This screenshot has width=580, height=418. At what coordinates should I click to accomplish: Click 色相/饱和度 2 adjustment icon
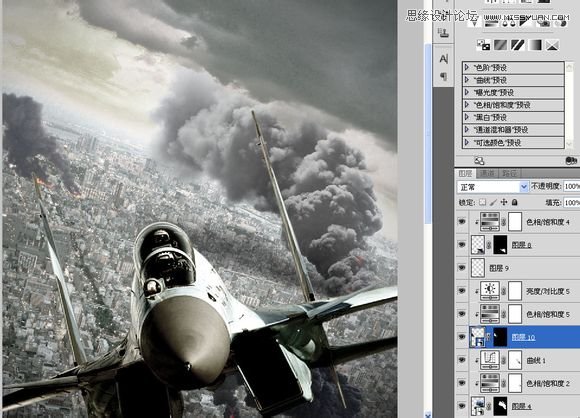(490, 383)
